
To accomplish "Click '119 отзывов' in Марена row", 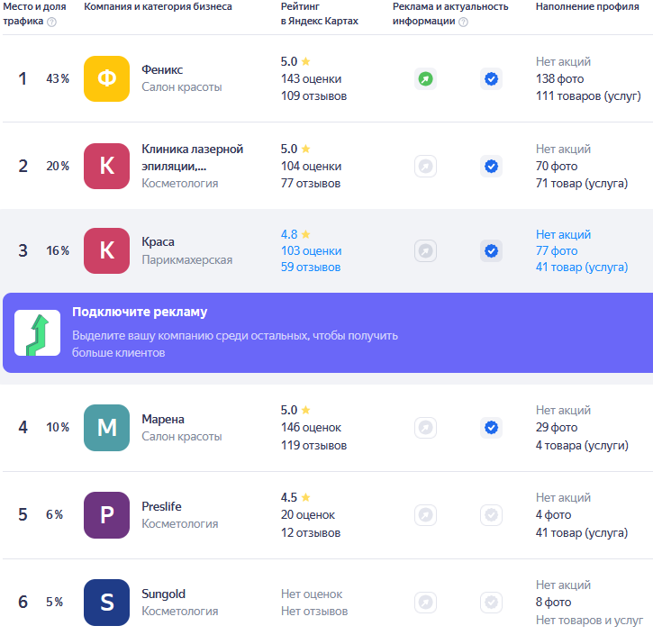I will (313, 445).
